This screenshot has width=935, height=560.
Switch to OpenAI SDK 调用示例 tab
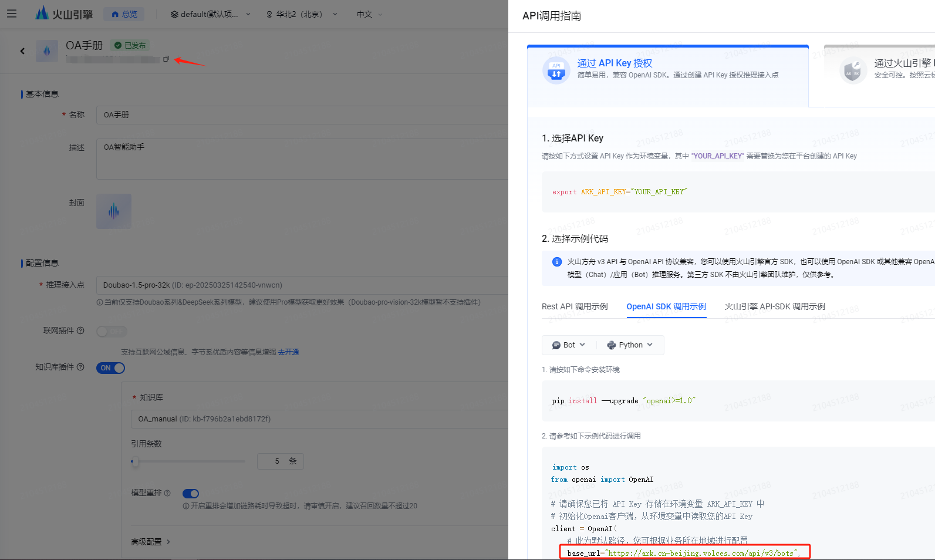coord(666,306)
